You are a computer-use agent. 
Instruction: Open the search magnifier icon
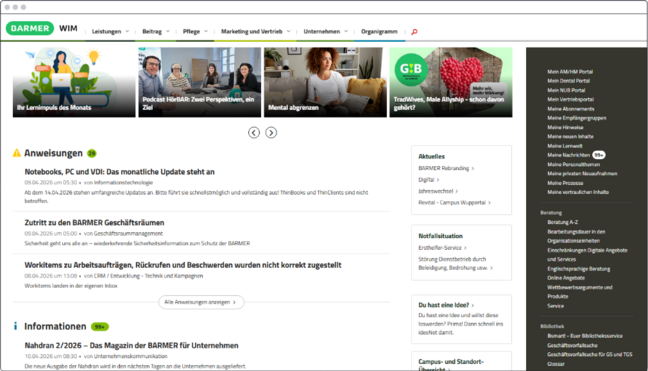click(414, 32)
